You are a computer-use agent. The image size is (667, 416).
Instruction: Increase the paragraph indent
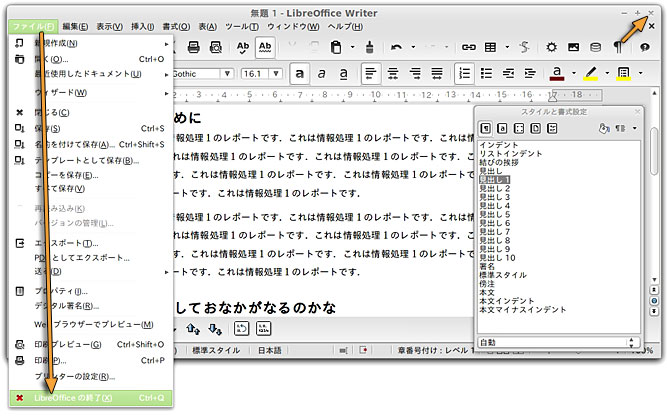click(530, 74)
